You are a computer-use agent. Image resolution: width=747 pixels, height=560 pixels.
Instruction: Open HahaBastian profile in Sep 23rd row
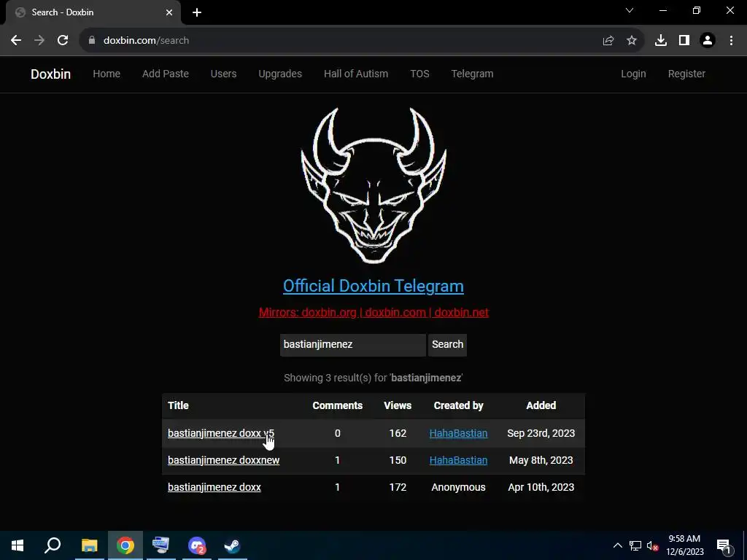point(458,433)
